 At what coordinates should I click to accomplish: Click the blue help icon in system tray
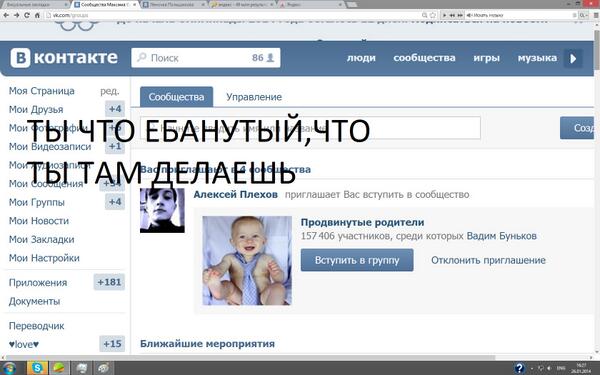[x=519, y=368]
